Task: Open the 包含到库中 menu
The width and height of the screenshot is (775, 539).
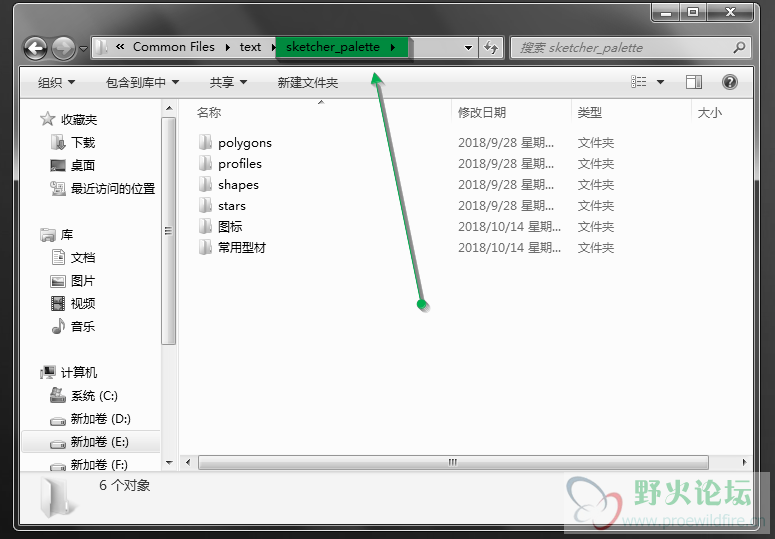Action: pos(142,83)
